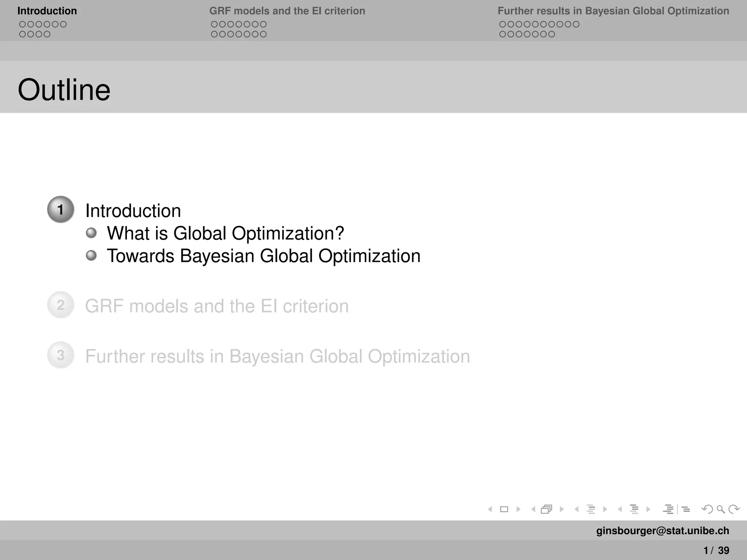Open the Introduction header section
Image resolution: width=747 pixels, height=560 pixels.
(x=47, y=11)
